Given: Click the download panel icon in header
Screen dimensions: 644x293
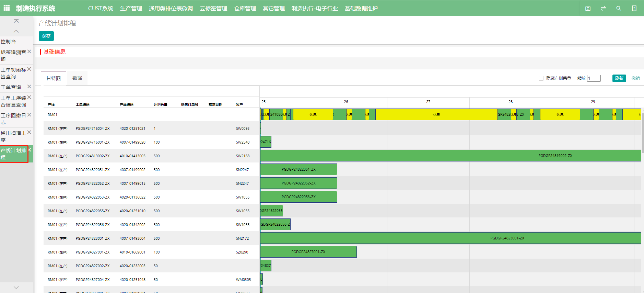Looking at the screenshot, I should coord(634,8).
